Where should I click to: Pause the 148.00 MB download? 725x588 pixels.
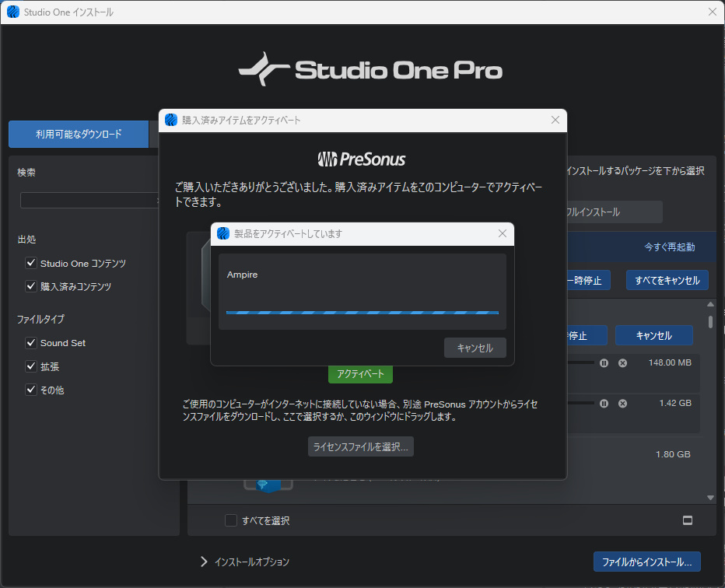click(x=604, y=362)
